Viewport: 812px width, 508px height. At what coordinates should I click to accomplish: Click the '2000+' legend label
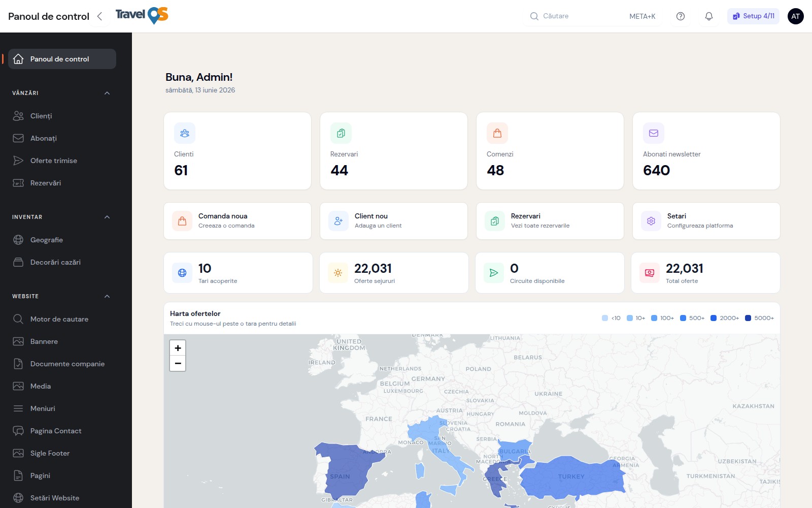(729, 318)
